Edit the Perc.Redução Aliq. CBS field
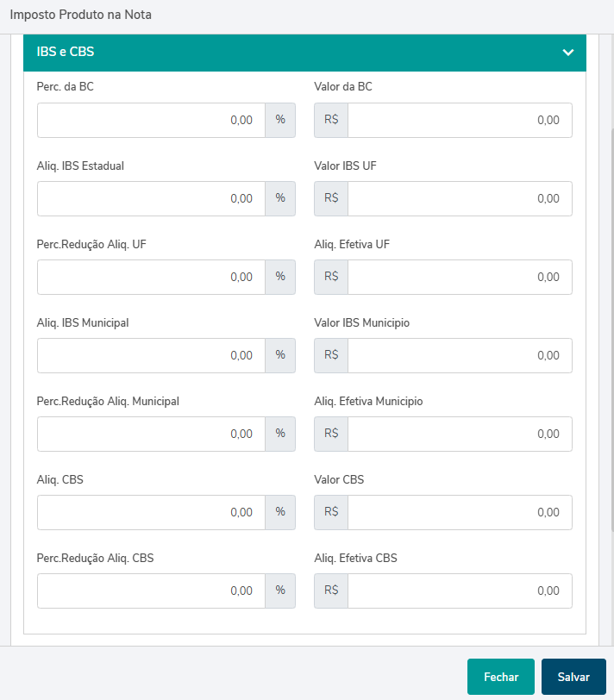This screenshot has height=700, width=614. tap(152, 591)
